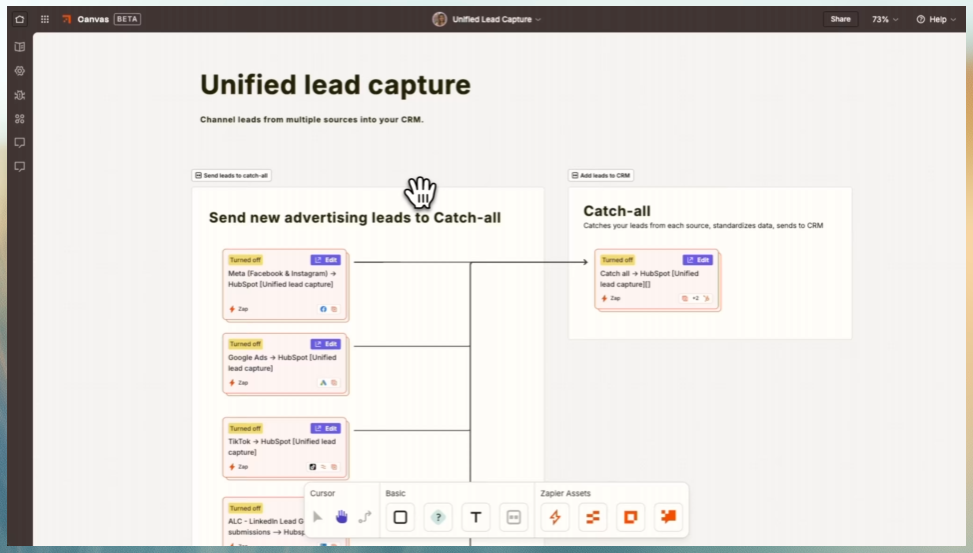The image size is (973, 553).
Task: Select the Meta (Facebook & Instagram) Zap card
Action: click(x=285, y=285)
